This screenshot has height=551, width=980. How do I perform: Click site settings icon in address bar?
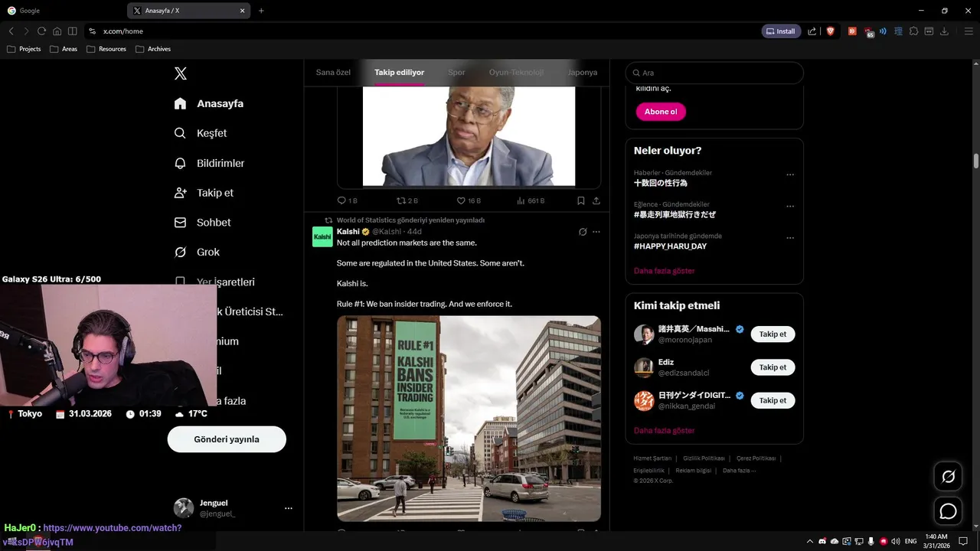(93, 31)
